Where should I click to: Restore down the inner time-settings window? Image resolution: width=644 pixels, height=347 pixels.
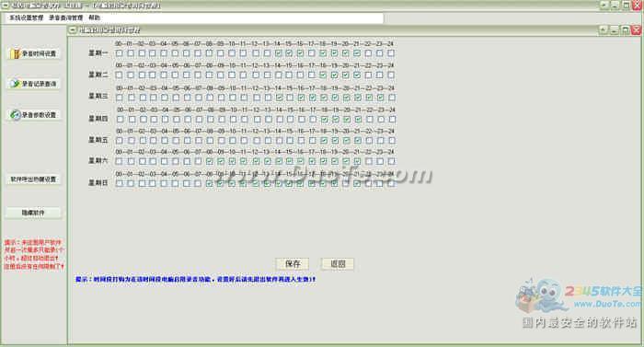[x=625, y=30]
